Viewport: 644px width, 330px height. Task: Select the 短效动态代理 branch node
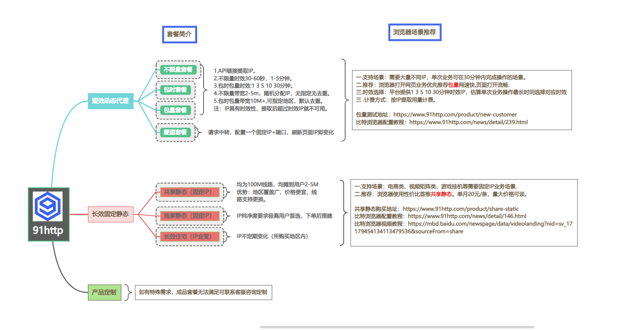coord(110,101)
